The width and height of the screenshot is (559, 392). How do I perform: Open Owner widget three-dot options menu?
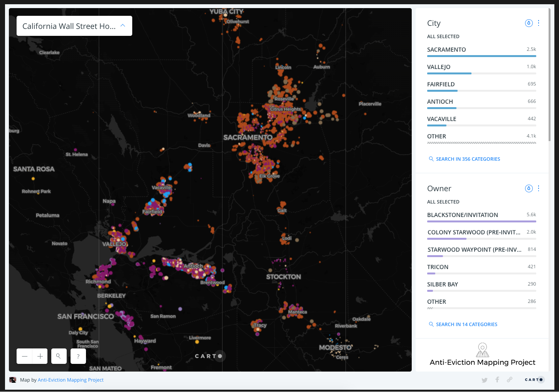point(539,188)
